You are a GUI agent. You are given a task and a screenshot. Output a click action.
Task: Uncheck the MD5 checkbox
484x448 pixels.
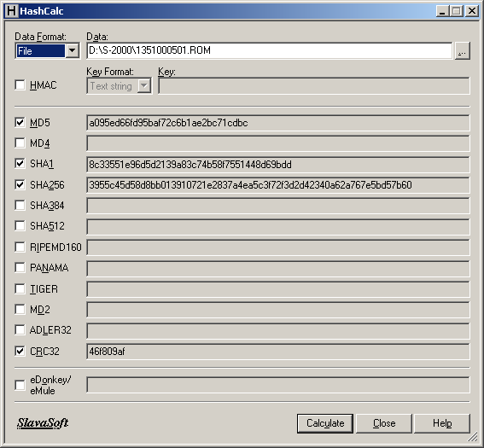[20, 123]
